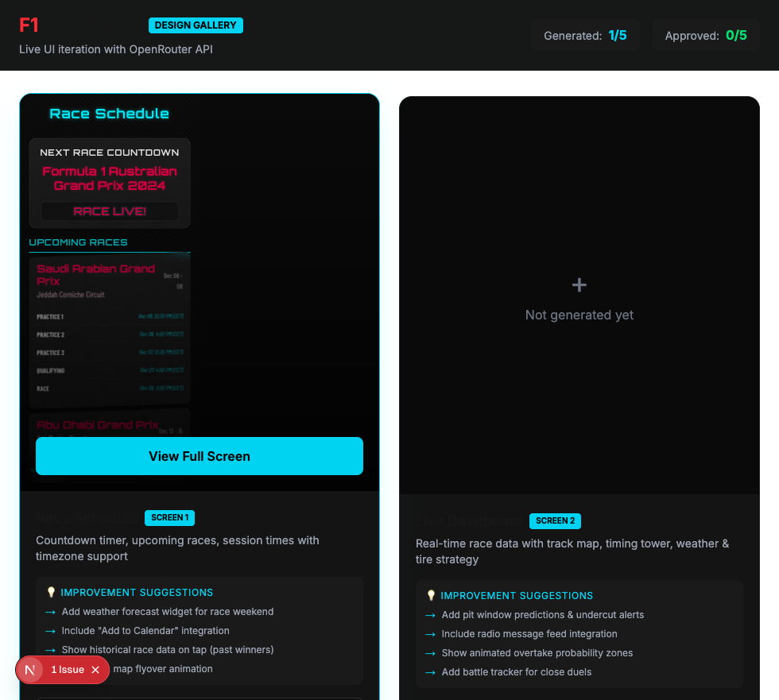Click the Next.js N logo icon
This screenshot has height=700, width=779.
pos(30,670)
